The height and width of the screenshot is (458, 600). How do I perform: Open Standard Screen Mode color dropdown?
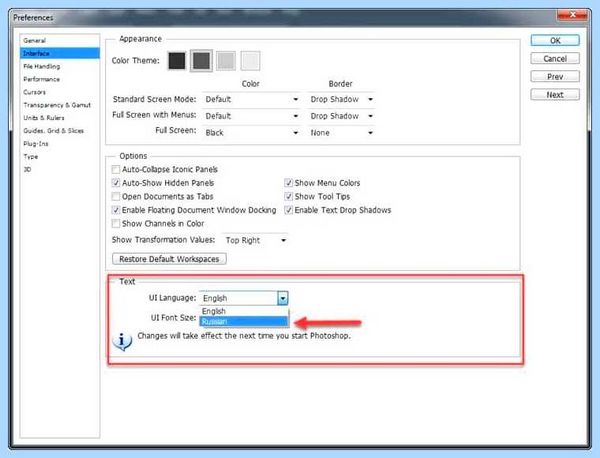pos(251,99)
